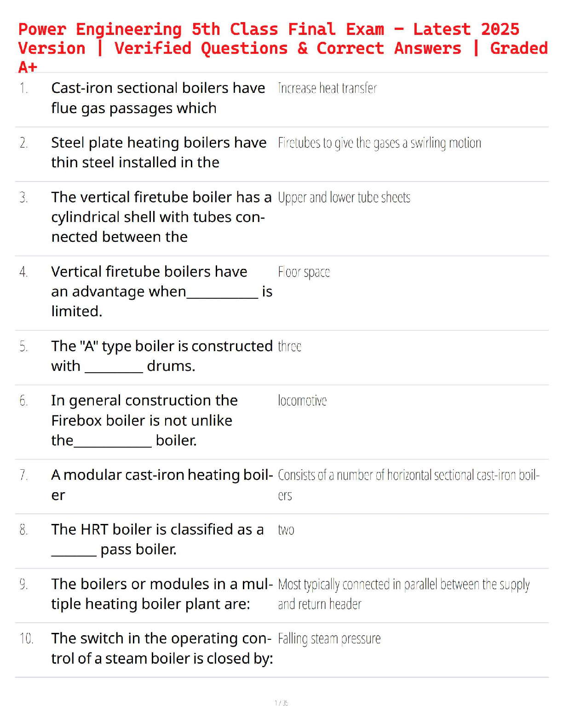
Task: Click the page number indicator at the bottom
Action: [281, 703]
